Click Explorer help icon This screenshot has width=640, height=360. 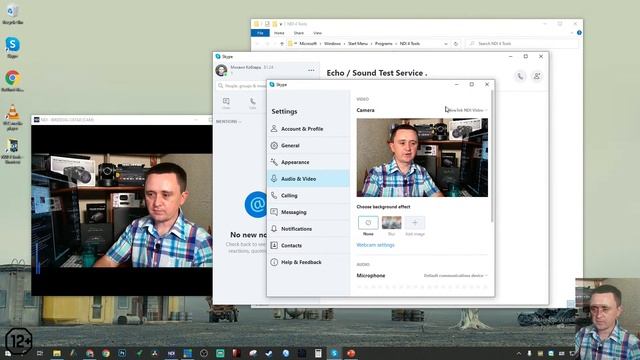point(579,33)
